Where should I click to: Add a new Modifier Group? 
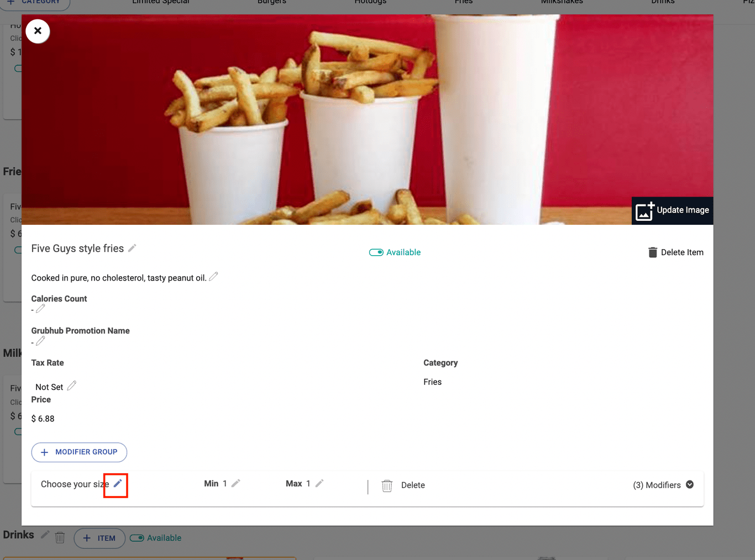(79, 452)
